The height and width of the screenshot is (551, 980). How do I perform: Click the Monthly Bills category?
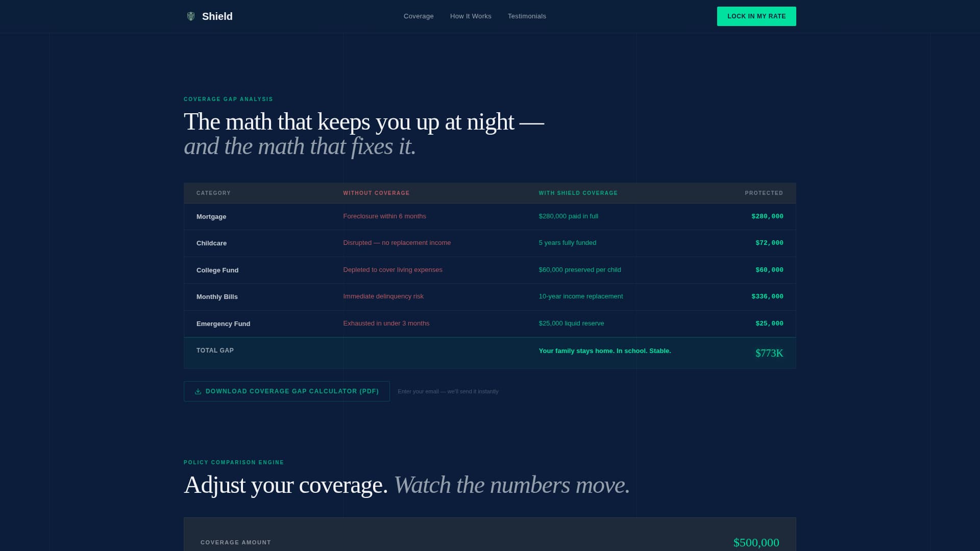(x=217, y=297)
